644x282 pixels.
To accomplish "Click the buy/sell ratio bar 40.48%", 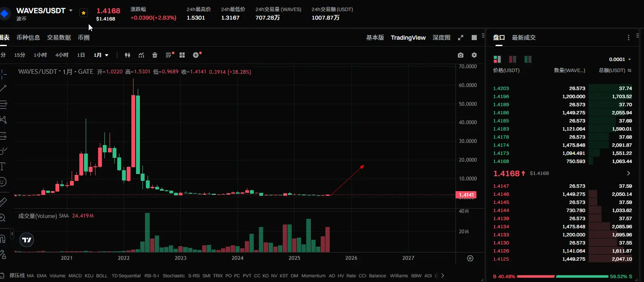I will click(563, 276).
